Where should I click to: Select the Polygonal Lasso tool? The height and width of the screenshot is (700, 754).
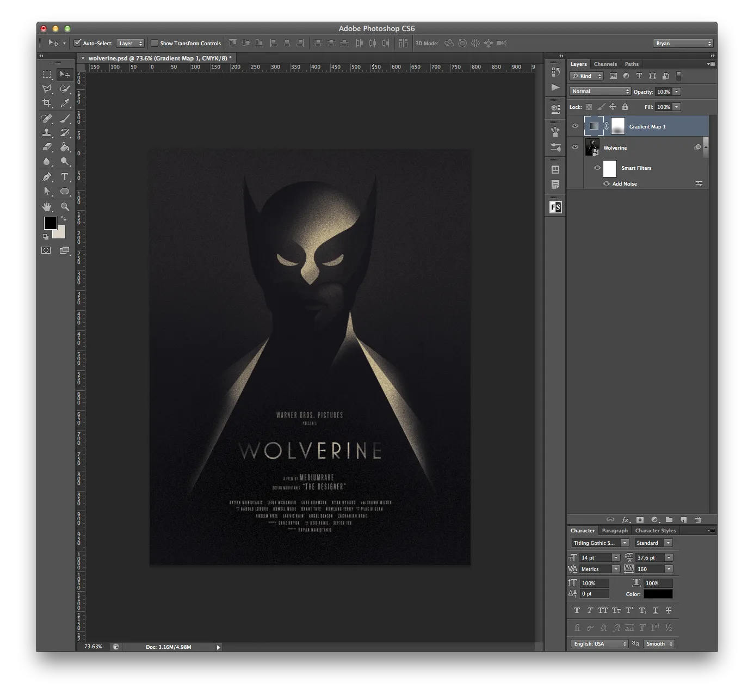[x=47, y=88]
